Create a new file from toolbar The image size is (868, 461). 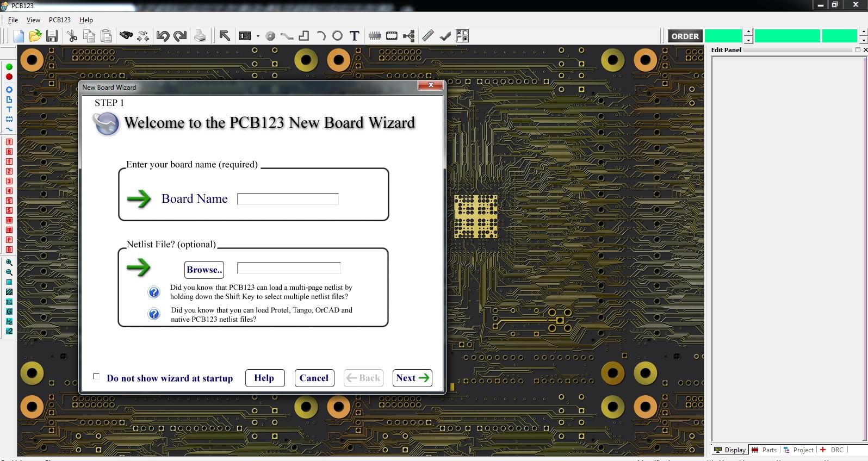pos(18,36)
